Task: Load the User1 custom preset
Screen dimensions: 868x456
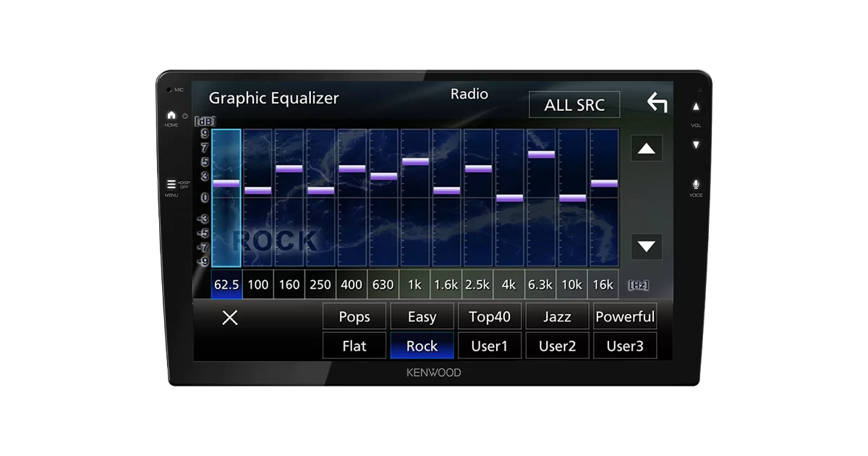Action: click(490, 346)
